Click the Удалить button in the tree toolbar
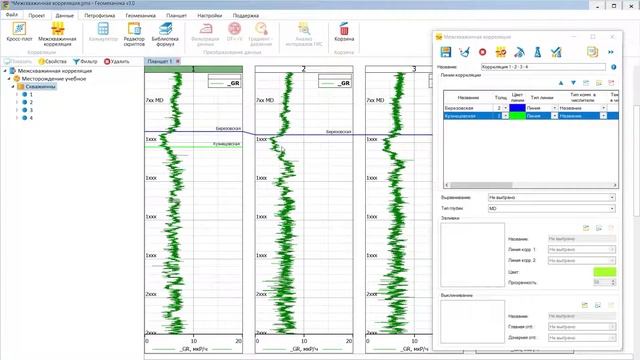The image size is (640, 360). 117,61
